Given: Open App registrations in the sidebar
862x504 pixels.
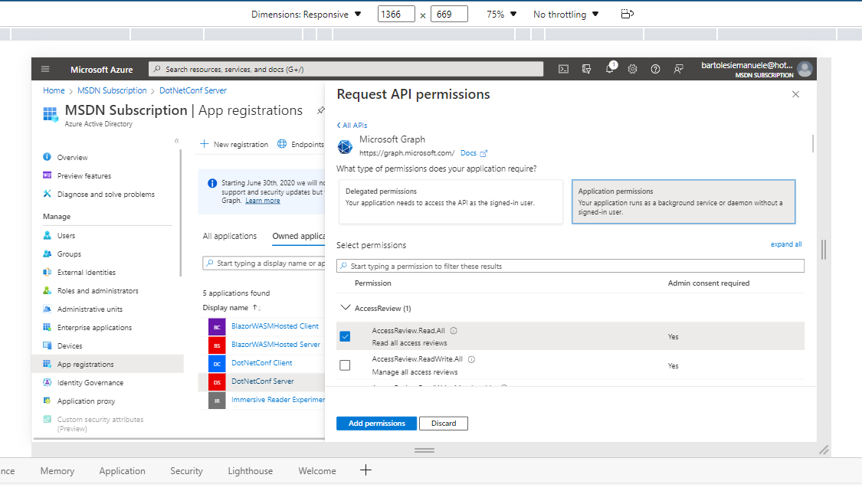Looking at the screenshot, I should click(85, 365).
